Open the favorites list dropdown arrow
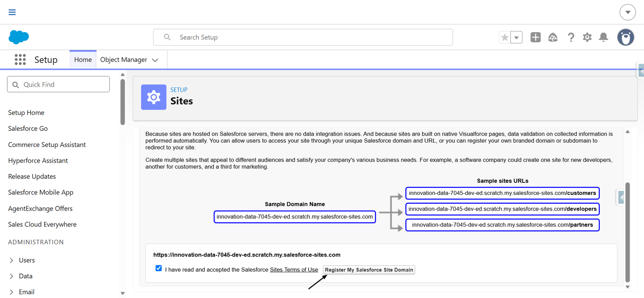 [516, 37]
